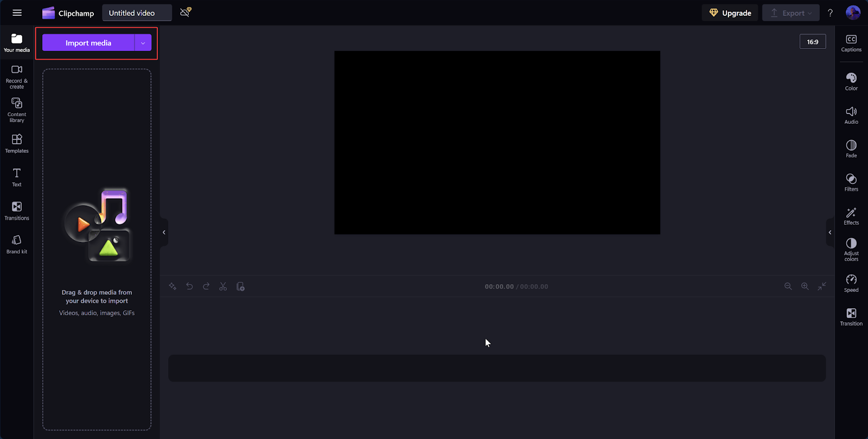This screenshot has width=868, height=439.
Task: Switch to the Content library tab
Action: point(17,110)
